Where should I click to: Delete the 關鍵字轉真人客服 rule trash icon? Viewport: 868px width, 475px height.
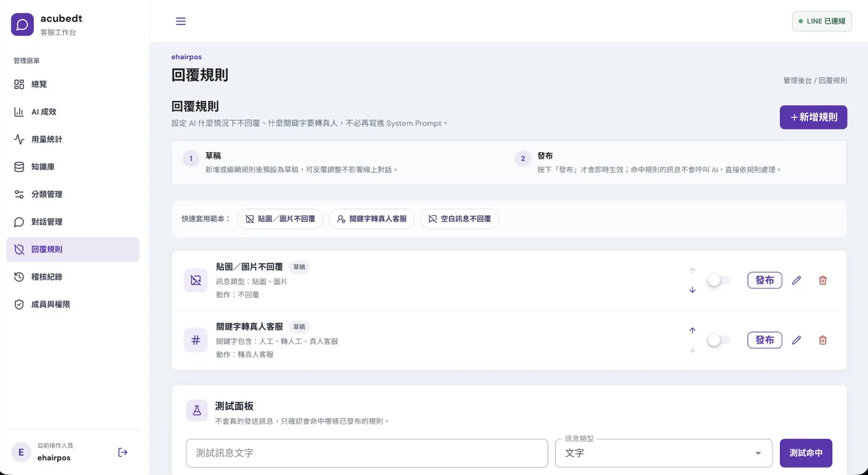click(823, 340)
